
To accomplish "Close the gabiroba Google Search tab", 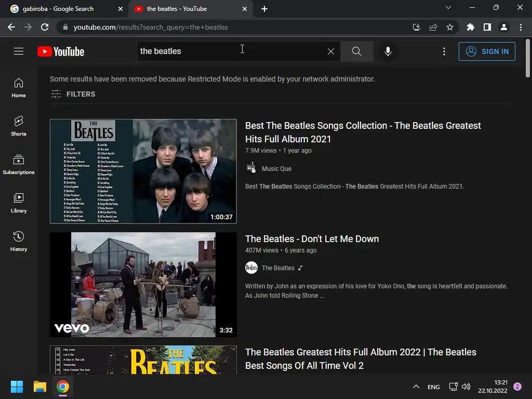I will (x=121, y=9).
